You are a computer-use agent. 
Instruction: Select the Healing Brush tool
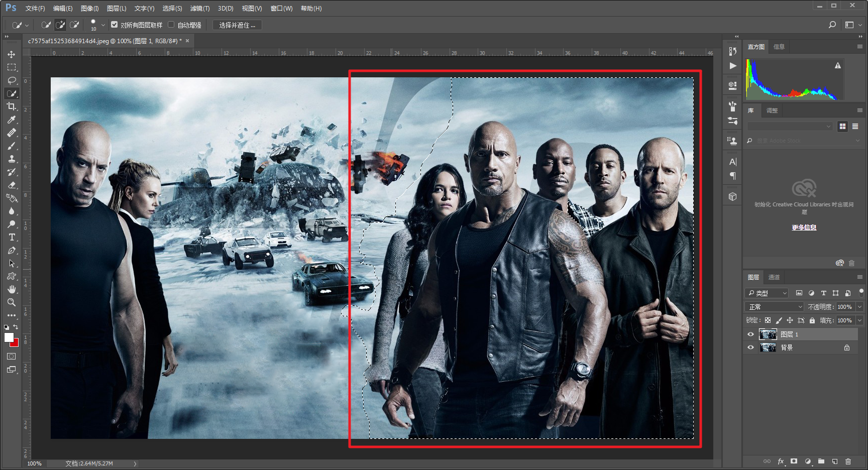(x=12, y=133)
